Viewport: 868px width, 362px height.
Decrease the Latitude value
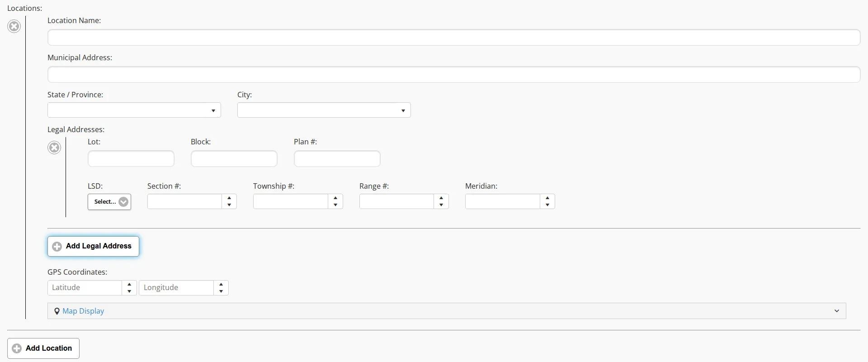[129, 291]
